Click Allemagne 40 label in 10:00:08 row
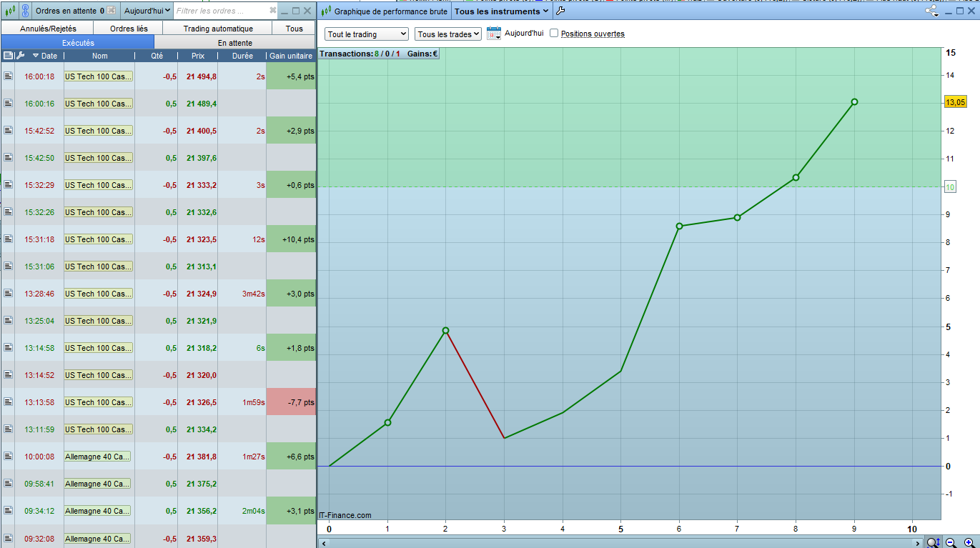 coord(97,457)
